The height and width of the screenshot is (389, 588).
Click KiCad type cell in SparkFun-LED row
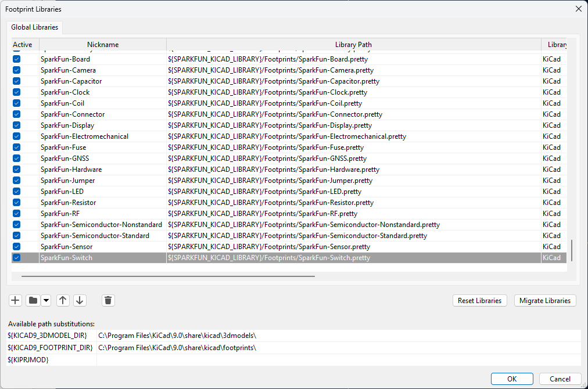[554, 192]
